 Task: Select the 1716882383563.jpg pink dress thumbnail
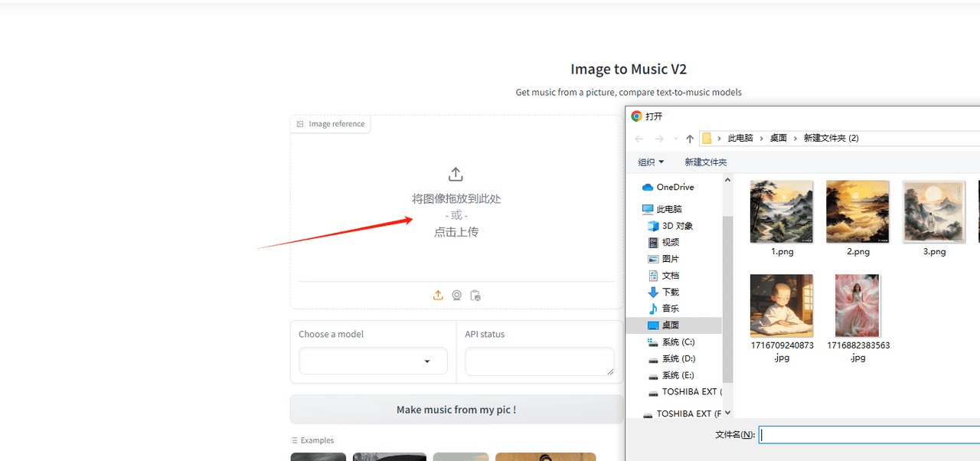click(x=857, y=306)
